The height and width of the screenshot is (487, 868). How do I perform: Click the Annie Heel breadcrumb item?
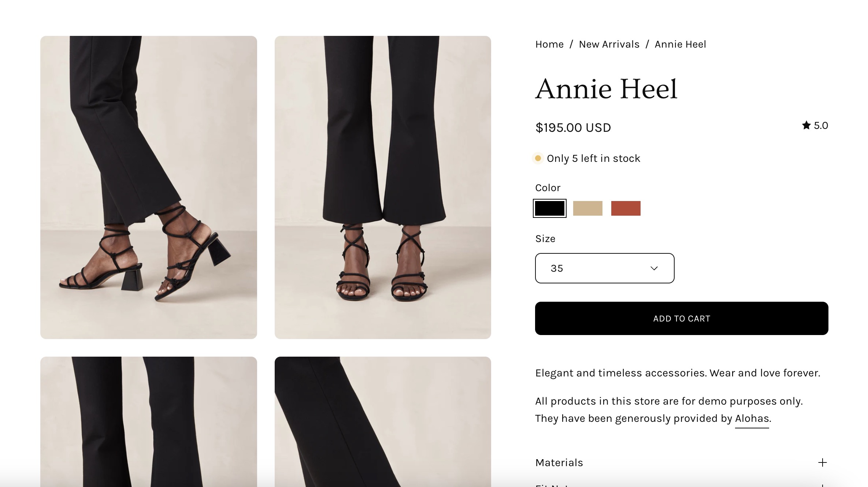coord(680,44)
